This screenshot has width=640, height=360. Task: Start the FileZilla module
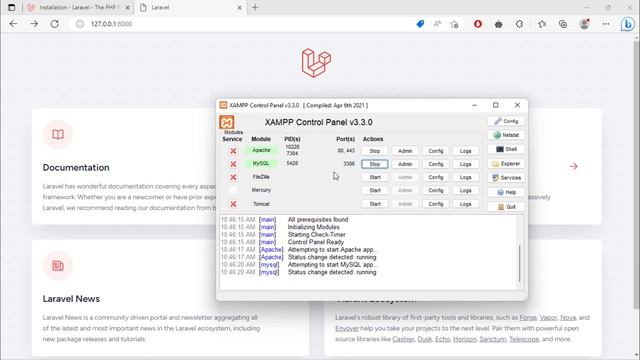coord(375,177)
